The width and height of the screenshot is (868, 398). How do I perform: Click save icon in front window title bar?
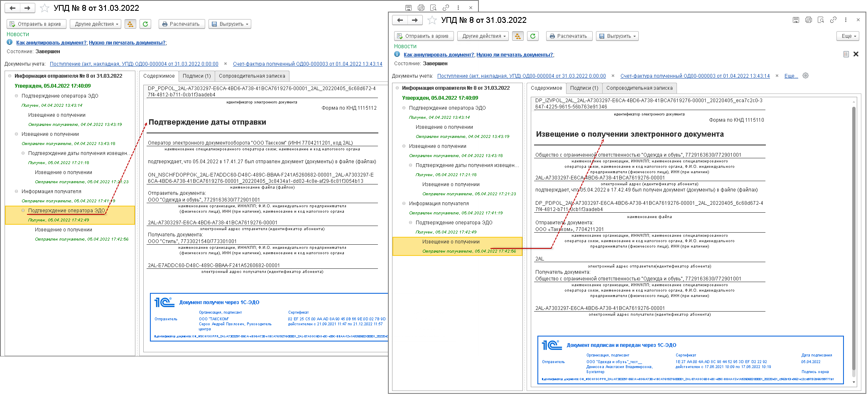tap(796, 20)
